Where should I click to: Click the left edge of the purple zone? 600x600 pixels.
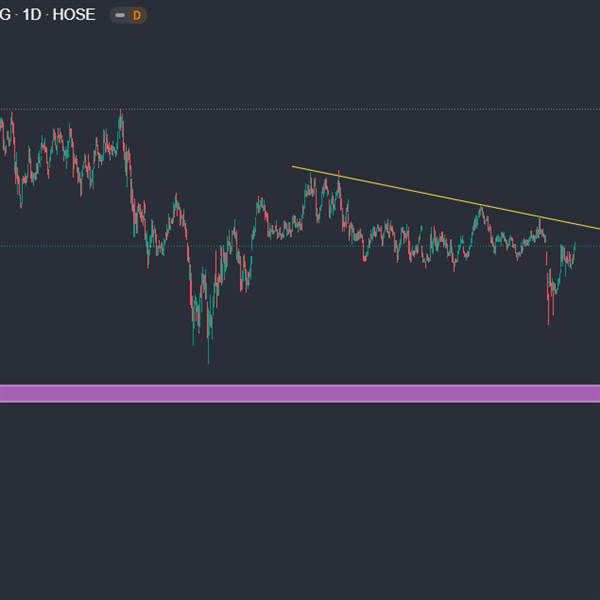[2, 394]
